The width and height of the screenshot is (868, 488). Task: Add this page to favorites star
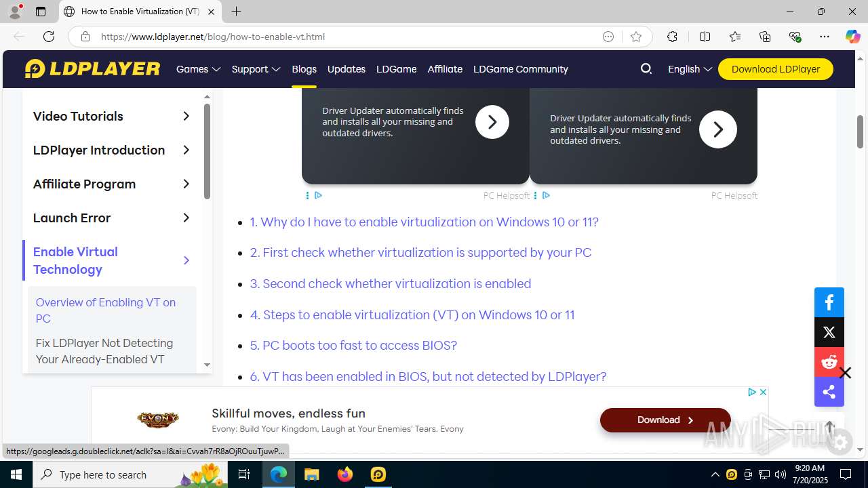point(636,37)
